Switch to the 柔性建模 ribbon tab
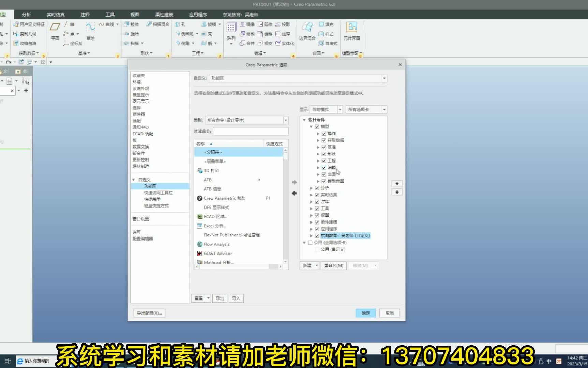This screenshot has width=588, height=368. click(164, 14)
